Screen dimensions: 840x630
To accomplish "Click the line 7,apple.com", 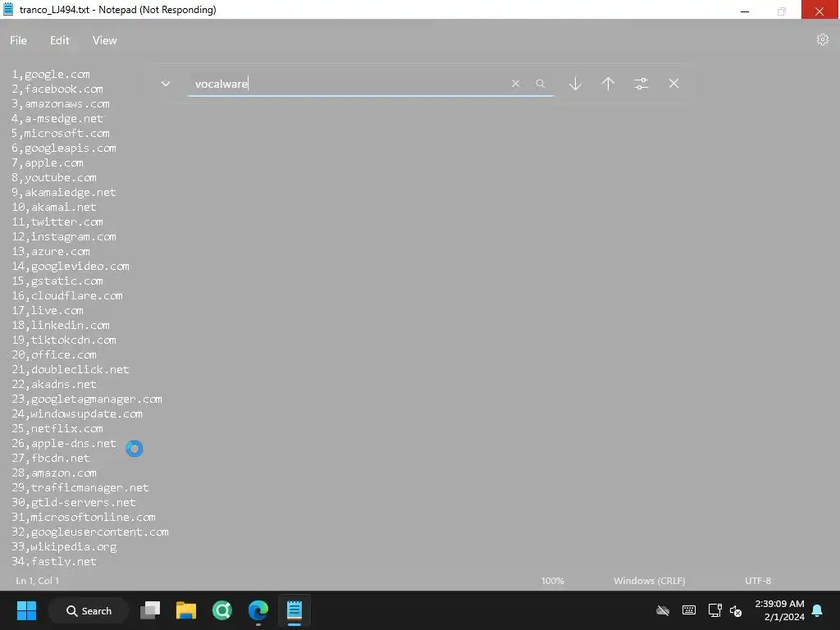I will (x=48, y=163).
